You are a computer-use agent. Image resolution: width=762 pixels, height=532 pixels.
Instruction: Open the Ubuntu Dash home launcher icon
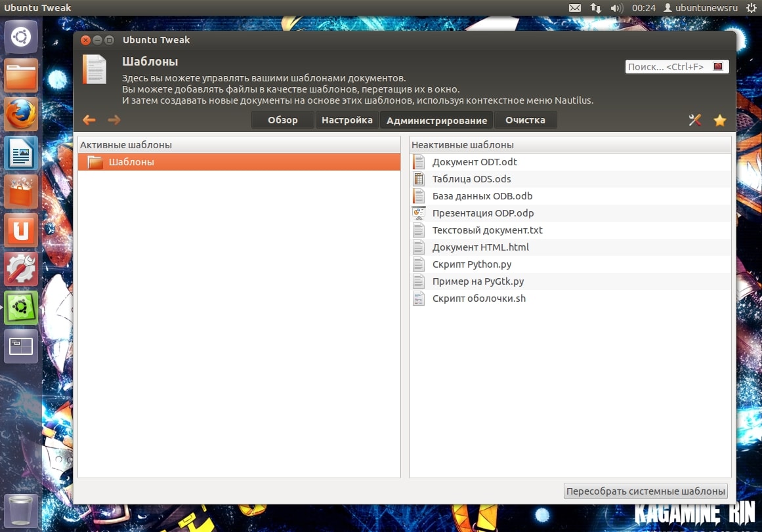[x=21, y=37]
